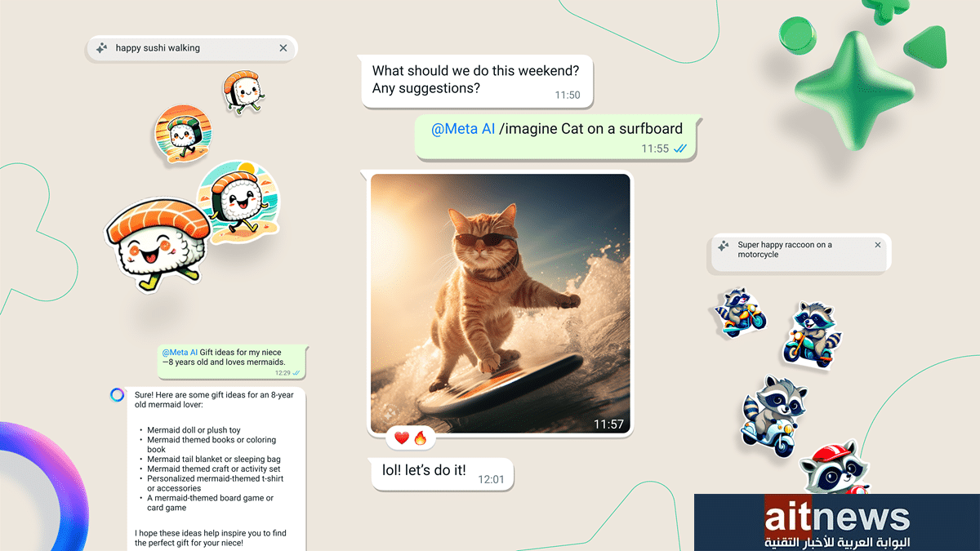
Task: Click the 11:57 timestamp on the cat image
Action: click(608, 424)
